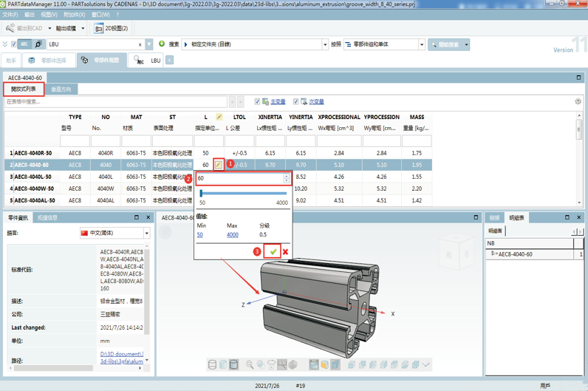
Task: Expand the LBU search history dropdown
Action: [149, 44]
